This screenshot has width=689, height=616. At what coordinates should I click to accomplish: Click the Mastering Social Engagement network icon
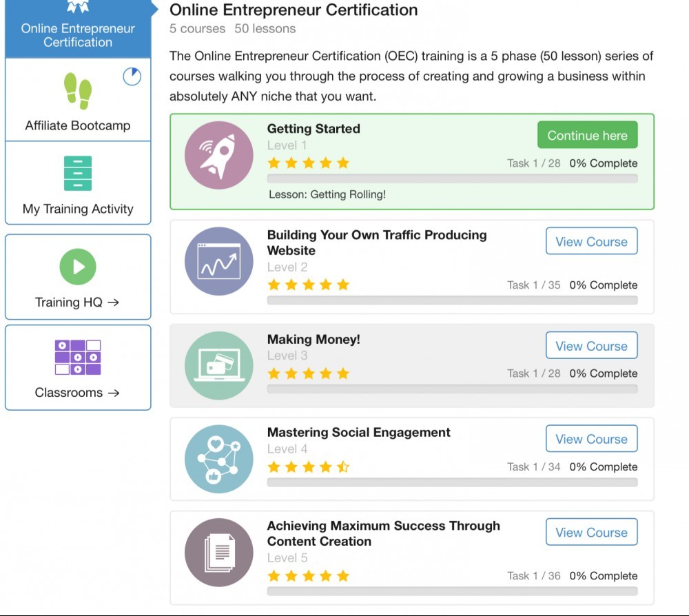[x=219, y=459]
